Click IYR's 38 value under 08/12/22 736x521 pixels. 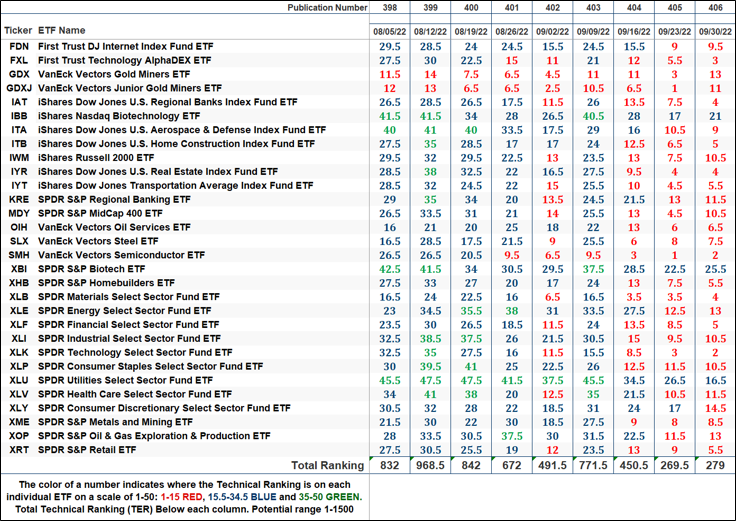click(430, 172)
